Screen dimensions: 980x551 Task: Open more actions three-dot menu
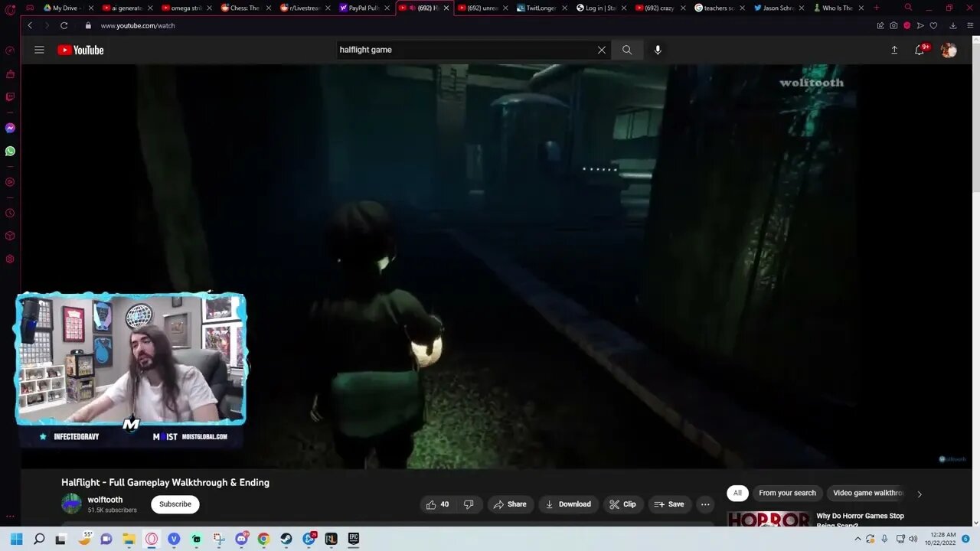click(705, 504)
